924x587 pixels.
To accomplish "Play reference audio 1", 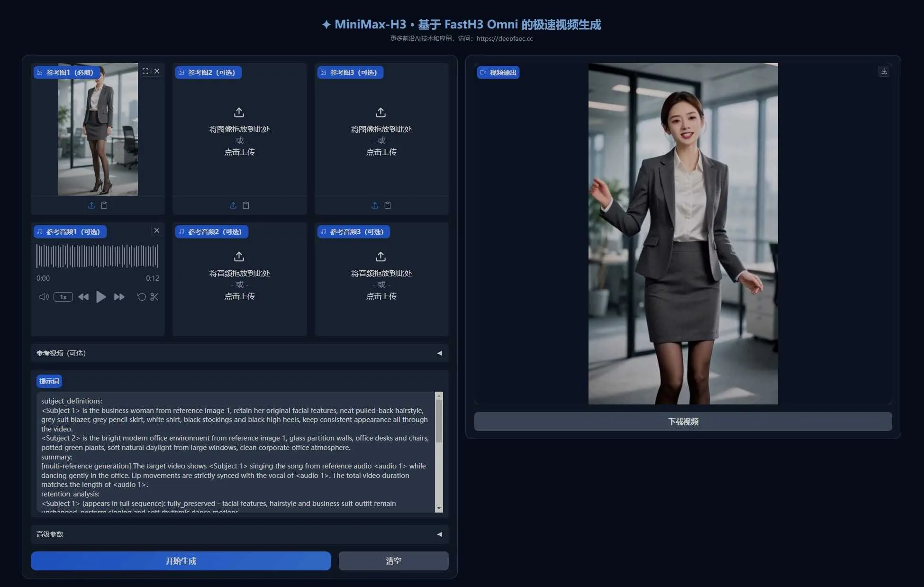I will tap(101, 297).
